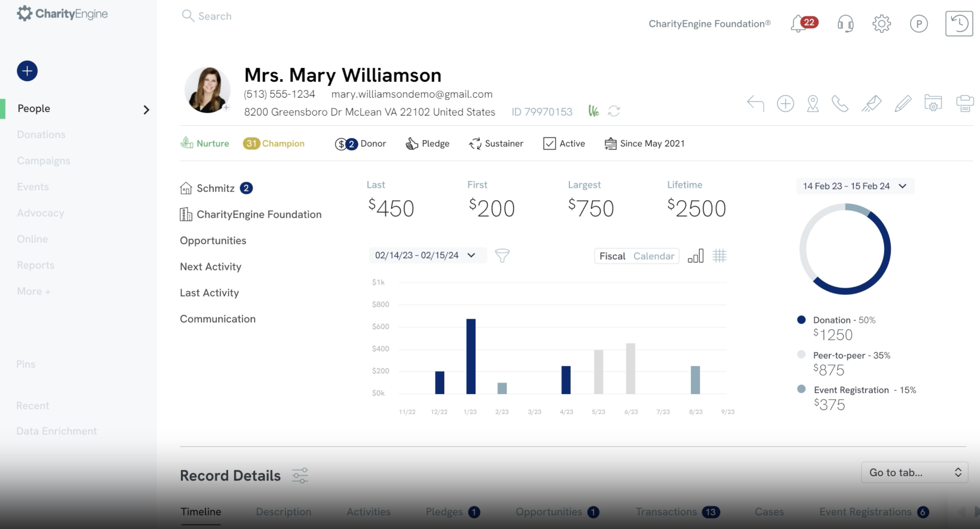The width and height of the screenshot is (980, 529).
Task: Click the circled plus add icon
Action: click(x=785, y=103)
